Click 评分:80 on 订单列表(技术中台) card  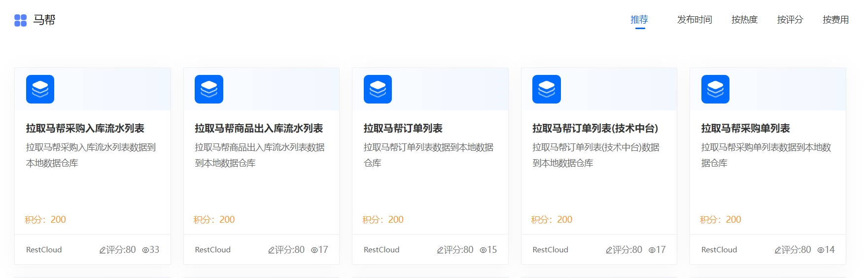coord(627,250)
